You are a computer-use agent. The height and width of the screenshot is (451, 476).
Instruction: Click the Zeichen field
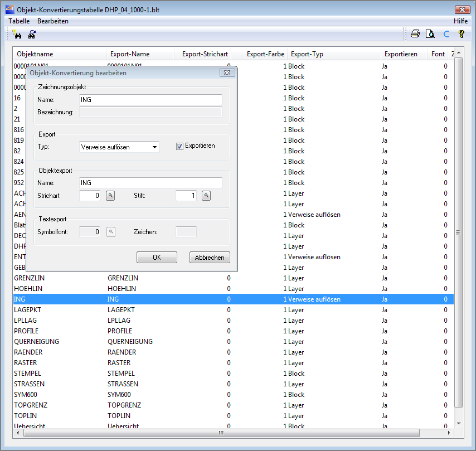click(x=186, y=232)
